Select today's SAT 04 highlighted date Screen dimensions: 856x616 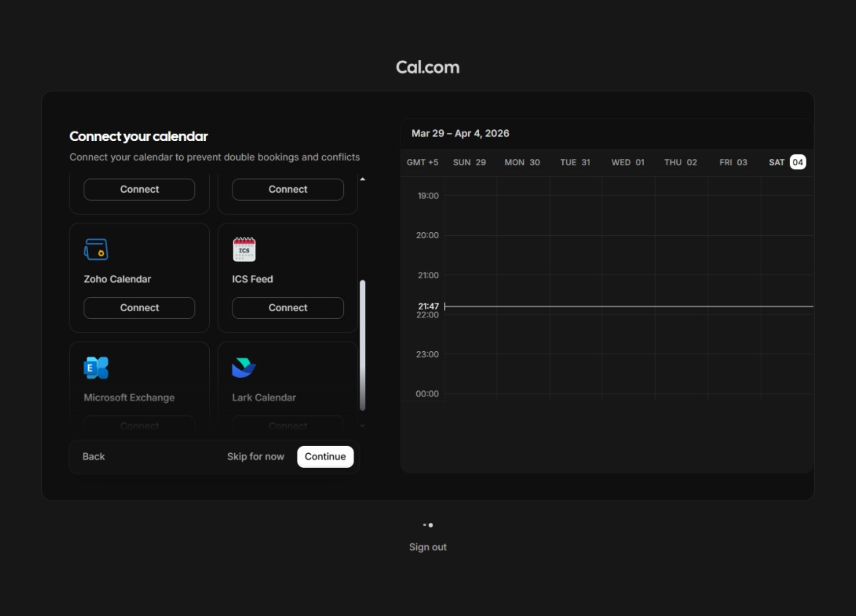798,162
